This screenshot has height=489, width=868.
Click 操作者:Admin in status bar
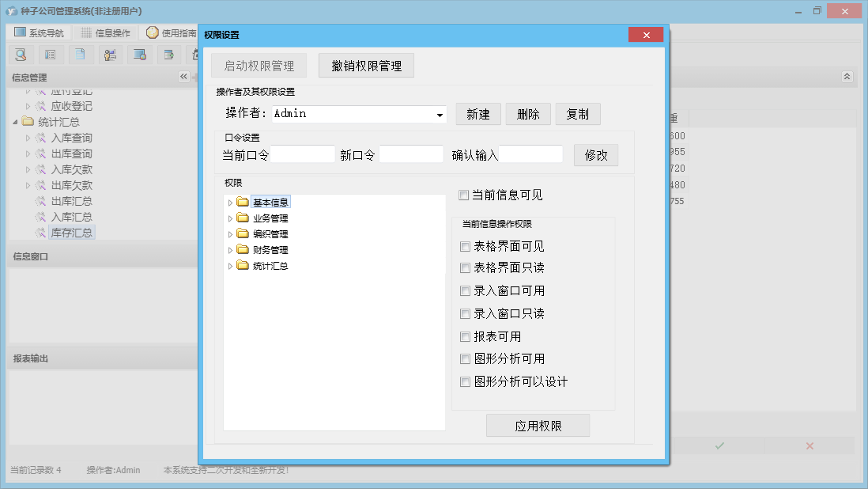(x=114, y=470)
